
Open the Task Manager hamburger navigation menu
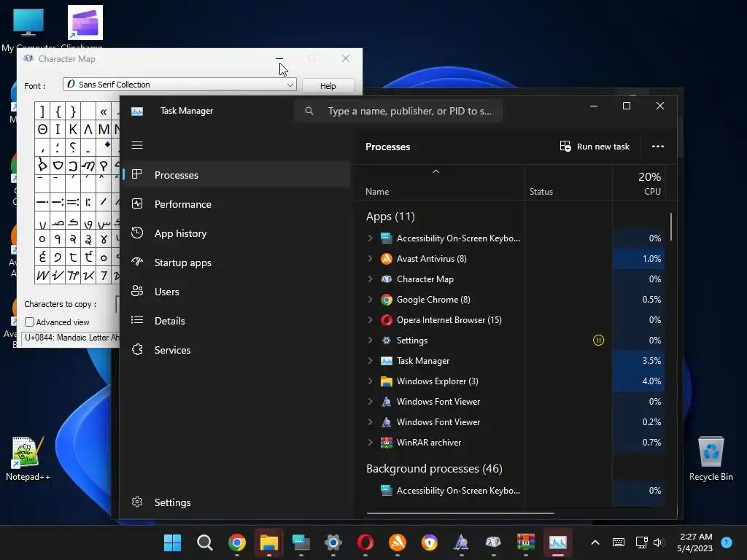(137, 145)
